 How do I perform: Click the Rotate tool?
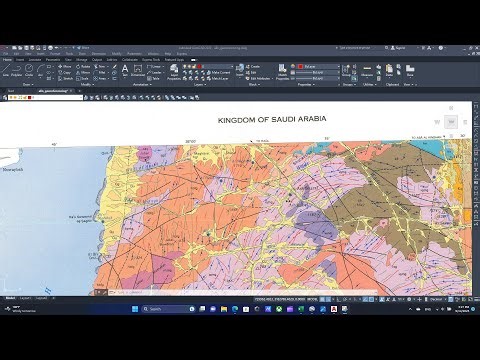[x=83, y=66]
